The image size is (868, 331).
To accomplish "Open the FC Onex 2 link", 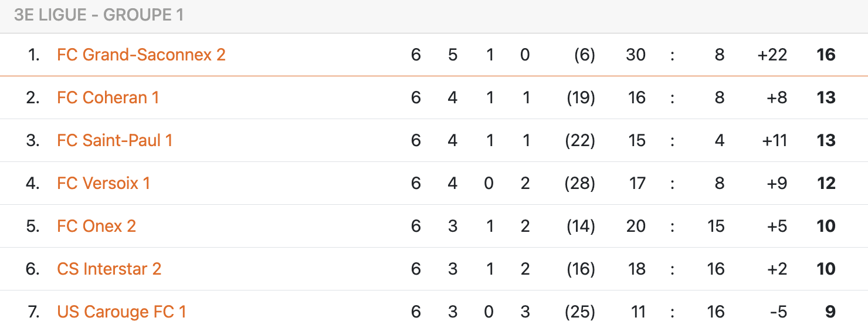I will click(x=97, y=226).
